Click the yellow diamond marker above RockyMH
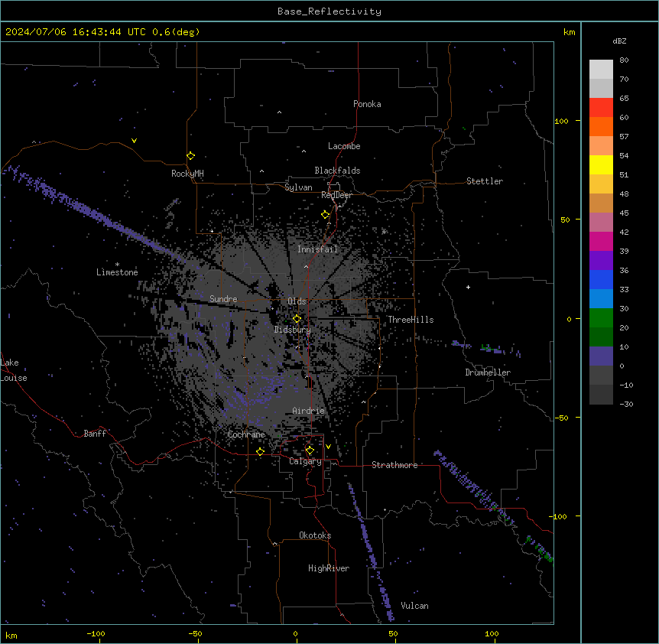This screenshot has width=659, height=644. [x=191, y=156]
